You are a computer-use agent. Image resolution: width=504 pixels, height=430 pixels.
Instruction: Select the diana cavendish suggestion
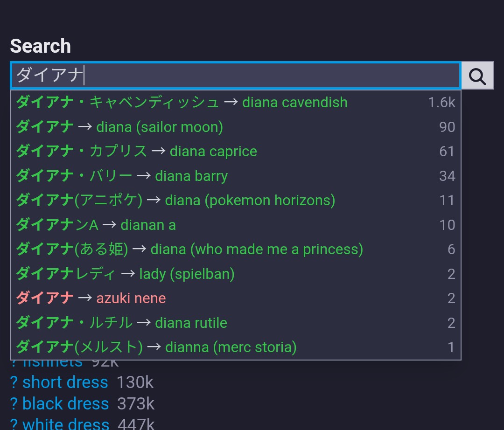pyautogui.click(x=236, y=103)
